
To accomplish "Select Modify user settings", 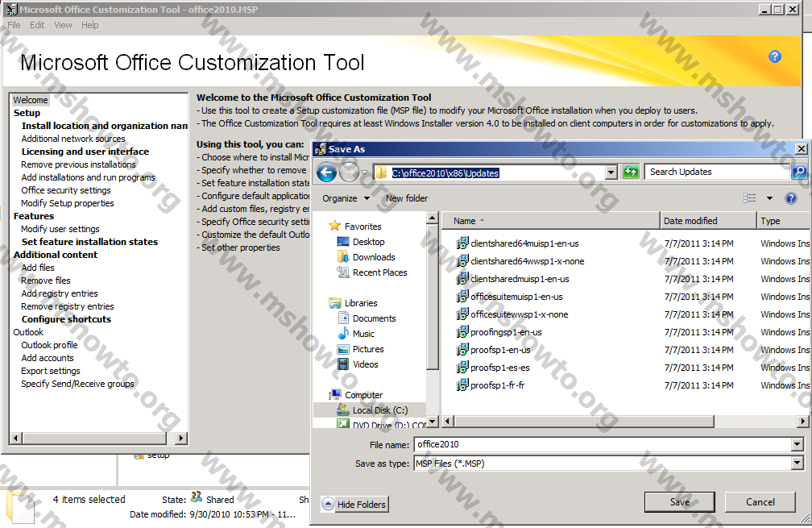I will pos(60,228).
